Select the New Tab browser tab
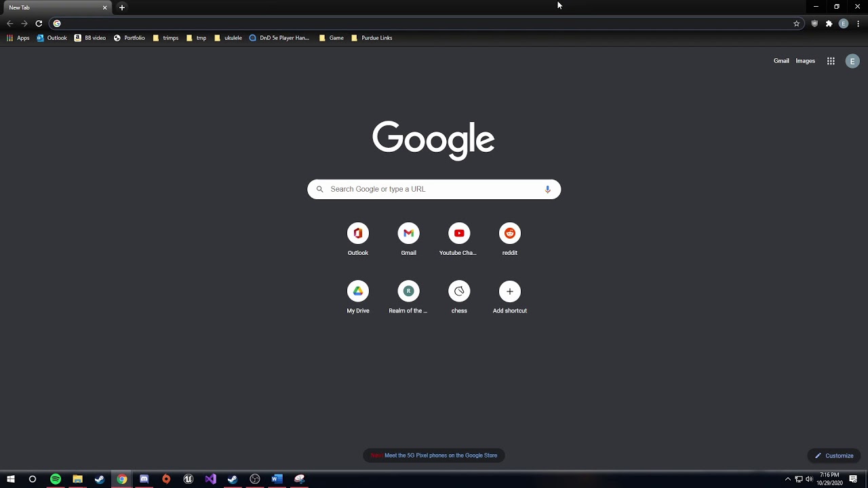Screen dimensions: 868x488 tap(56, 7)
